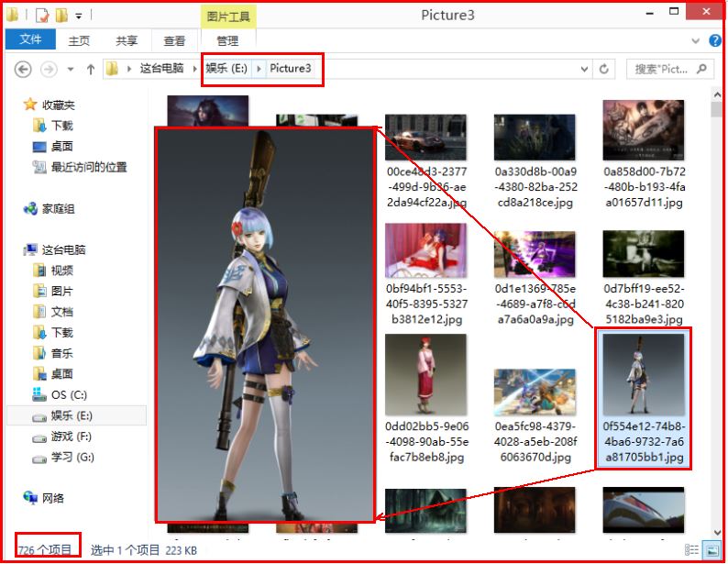728x564 pixels.
Task: Select thumbnail 0a858d00-7b72 image file
Action: click(x=644, y=130)
